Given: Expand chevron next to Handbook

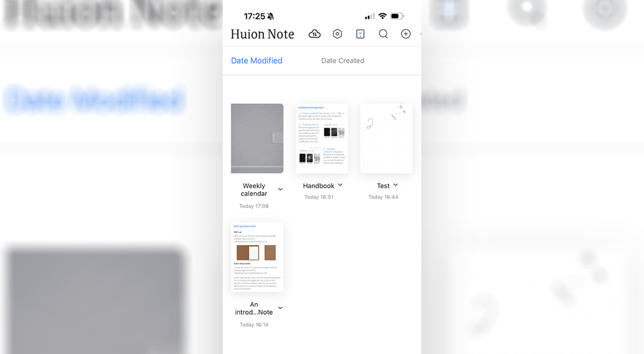Looking at the screenshot, I should click(340, 185).
